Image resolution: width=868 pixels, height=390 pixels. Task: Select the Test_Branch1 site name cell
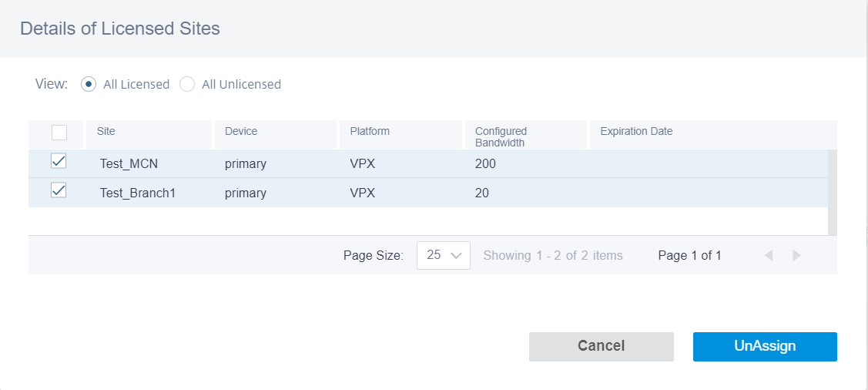138,193
